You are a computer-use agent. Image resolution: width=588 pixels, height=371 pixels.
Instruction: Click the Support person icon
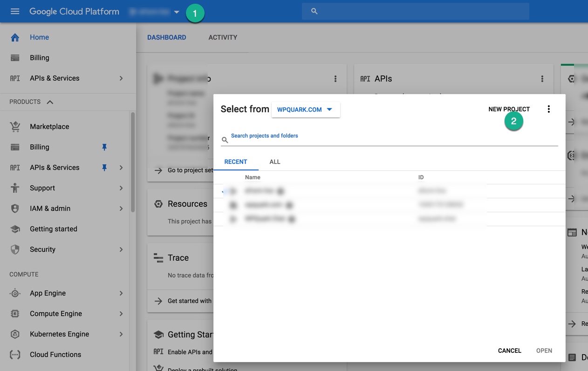tap(15, 188)
